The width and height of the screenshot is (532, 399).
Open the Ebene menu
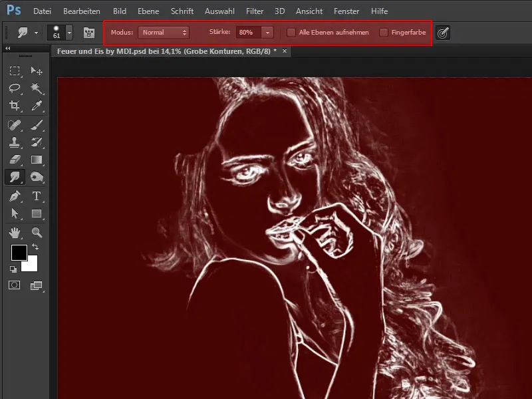(x=148, y=11)
